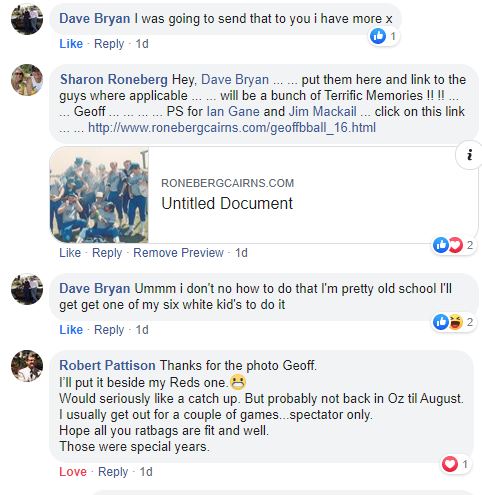Toggle Love on Robert Pattison's comment

tap(73, 472)
